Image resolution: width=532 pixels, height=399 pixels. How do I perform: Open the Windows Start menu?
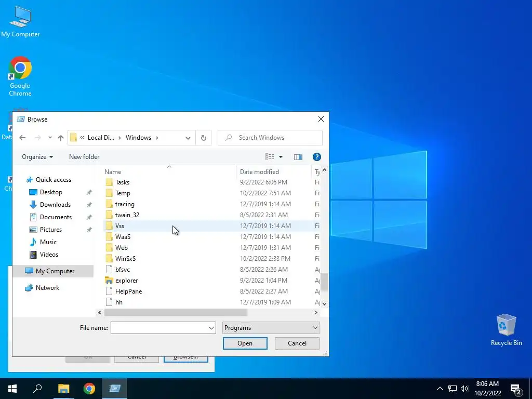point(12,389)
